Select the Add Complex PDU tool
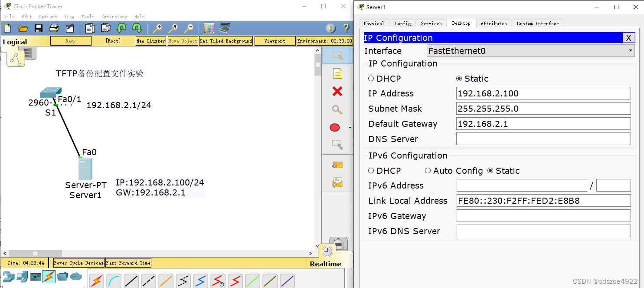Viewport: 644px width, 288px height. coord(337,182)
